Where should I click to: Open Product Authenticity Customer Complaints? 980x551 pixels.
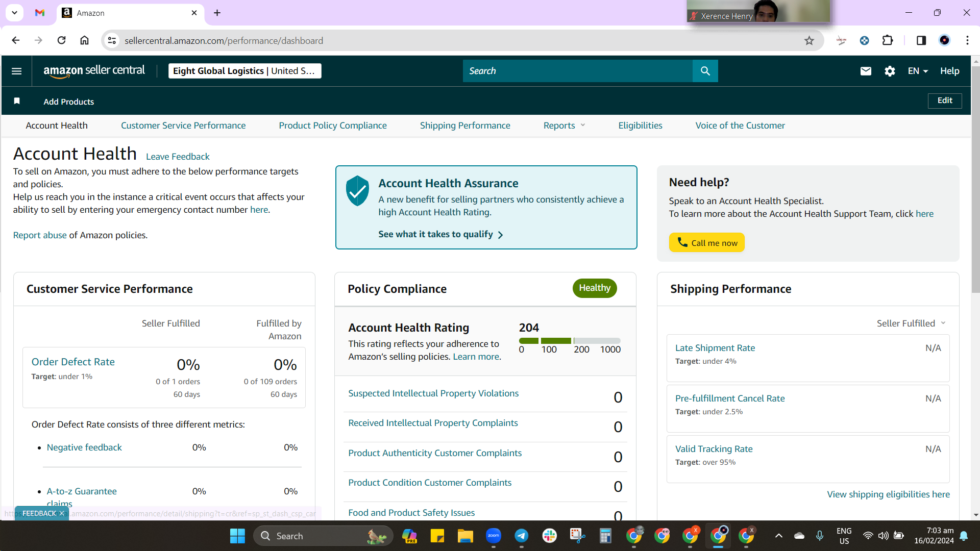[x=435, y=453]
